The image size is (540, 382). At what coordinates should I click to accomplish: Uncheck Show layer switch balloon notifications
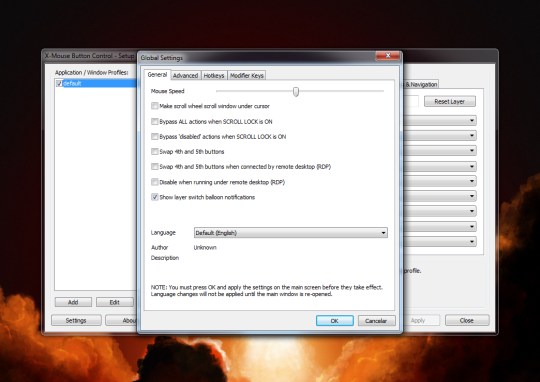point(155,197)
